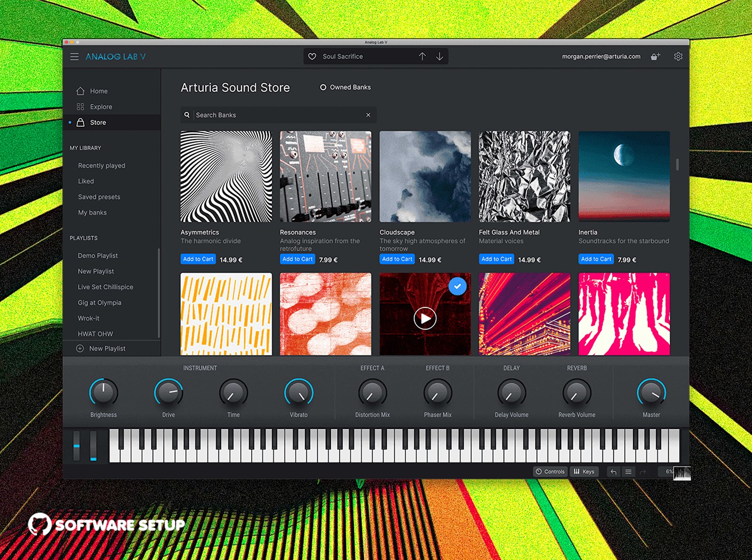Image resolution: width=752 pixels, height=560 pixels.
Task: Click the blue checkmark badge
Action: (457, 286)
